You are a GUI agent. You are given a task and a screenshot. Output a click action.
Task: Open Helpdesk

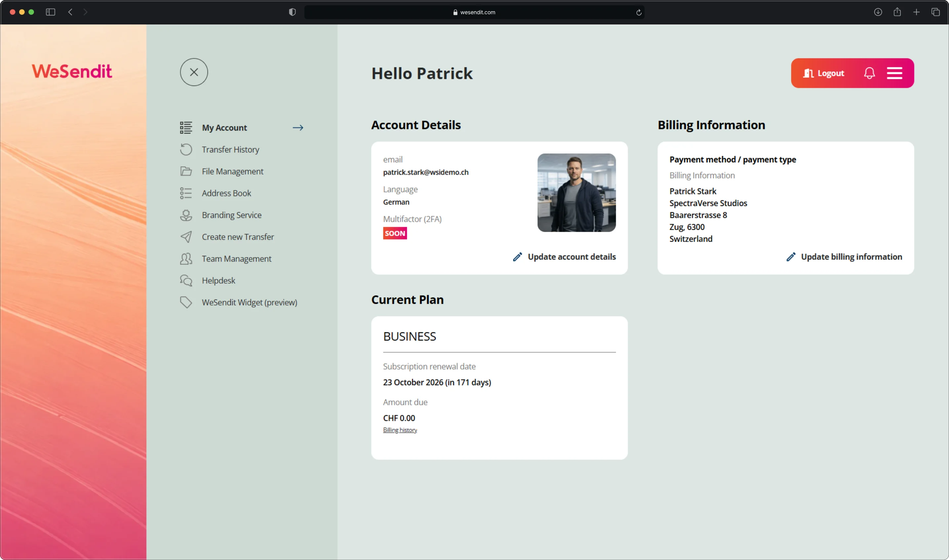(x=218, y=281)
